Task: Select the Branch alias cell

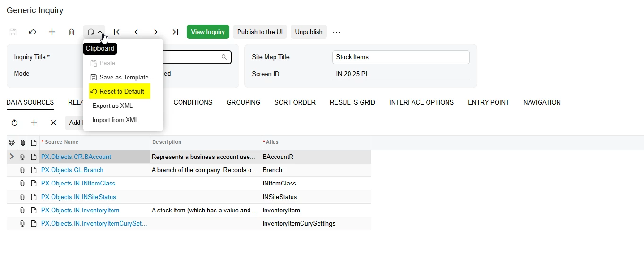Action: (x=316, y=170)
